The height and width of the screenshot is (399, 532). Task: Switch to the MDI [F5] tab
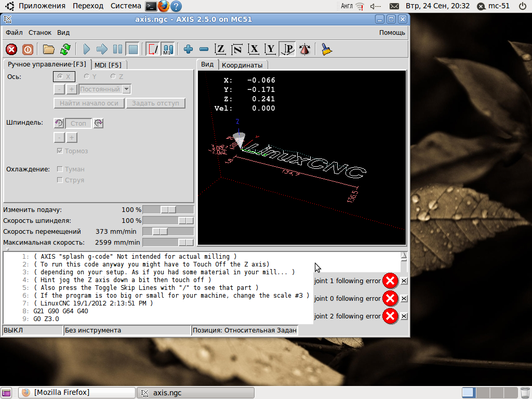(x=108, y=65)
